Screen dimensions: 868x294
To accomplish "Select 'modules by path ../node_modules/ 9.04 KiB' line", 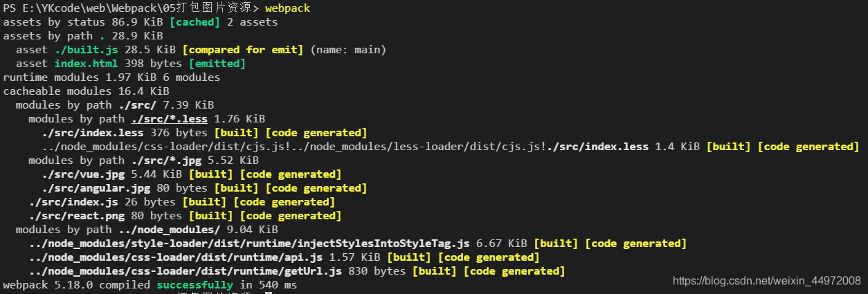I will (147, 230).
